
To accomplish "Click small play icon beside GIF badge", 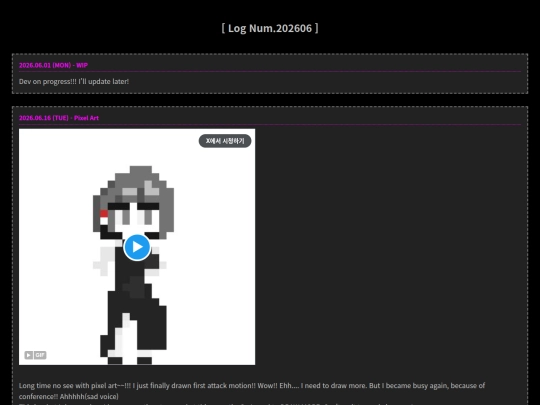I will (x=29, y=355).
